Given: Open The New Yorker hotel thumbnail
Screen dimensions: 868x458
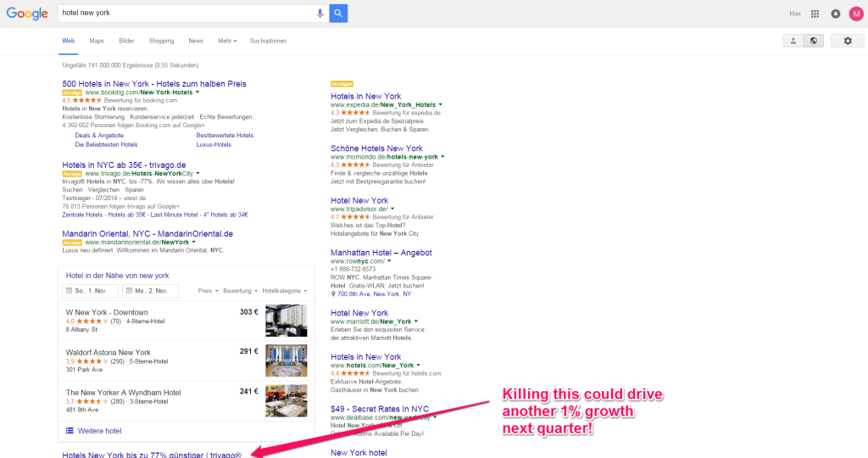Looking at the screenshot, I should point(287,401).
